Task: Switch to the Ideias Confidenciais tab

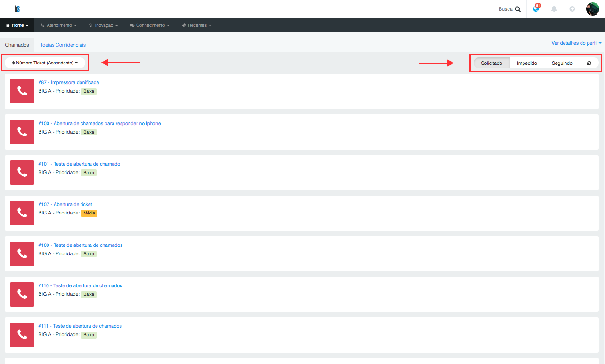Action: pyautogui.click(x=64, y=45)
